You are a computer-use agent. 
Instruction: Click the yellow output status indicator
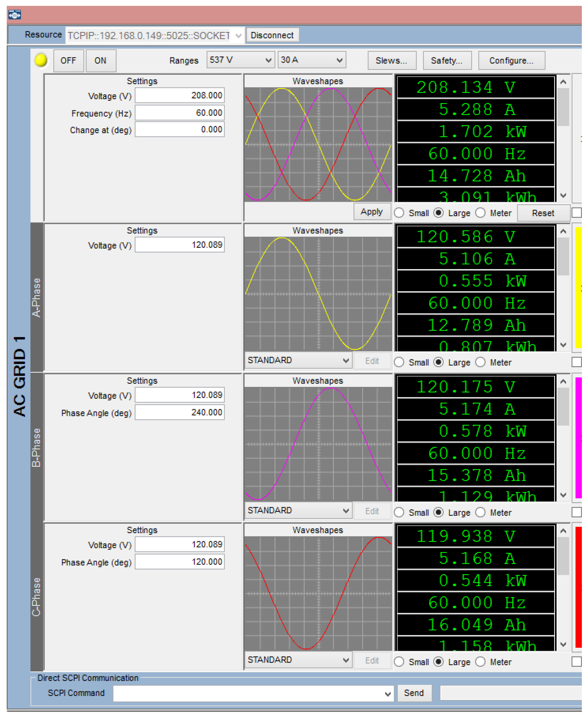[x=41, y=60]
